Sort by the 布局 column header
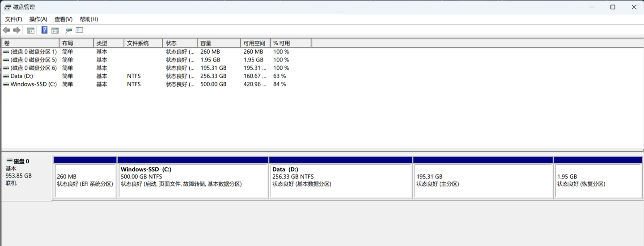 point(76,43)
